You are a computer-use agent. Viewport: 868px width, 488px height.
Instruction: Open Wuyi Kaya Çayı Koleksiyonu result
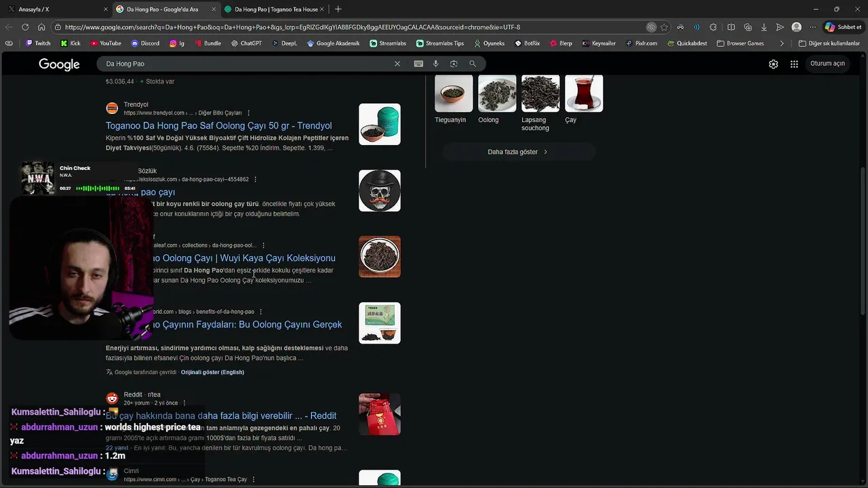tap(245, 258)
